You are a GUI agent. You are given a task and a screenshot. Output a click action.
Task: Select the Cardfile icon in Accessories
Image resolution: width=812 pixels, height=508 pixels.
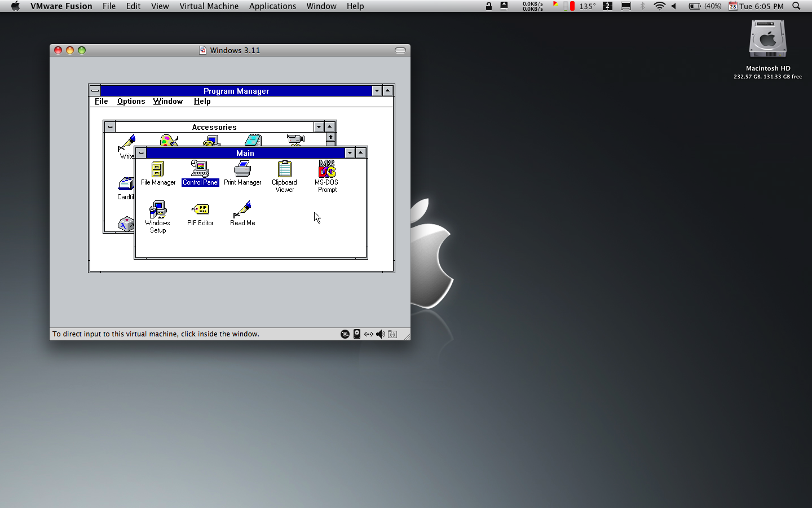click(126, 189)
